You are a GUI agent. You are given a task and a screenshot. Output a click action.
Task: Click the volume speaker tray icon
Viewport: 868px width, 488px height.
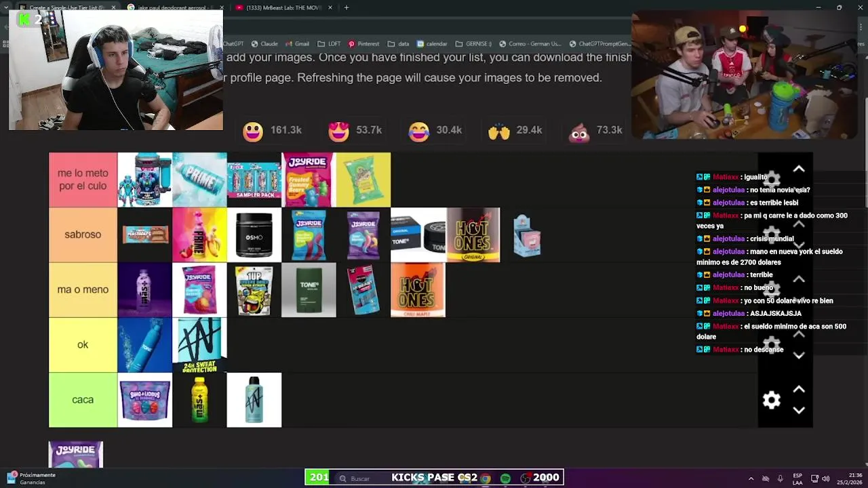pos(825,479)
